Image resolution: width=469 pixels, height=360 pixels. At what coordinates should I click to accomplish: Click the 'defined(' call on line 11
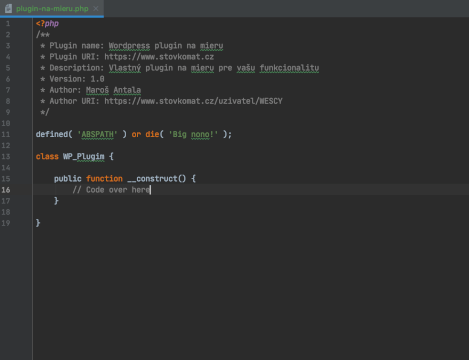pos(54,134)
